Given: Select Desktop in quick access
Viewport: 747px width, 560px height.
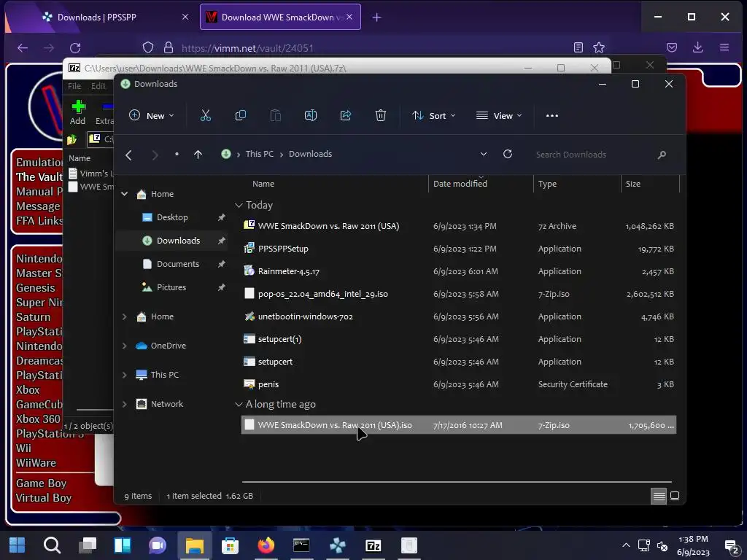Looking at the screenshot, I should click(172, 217).
